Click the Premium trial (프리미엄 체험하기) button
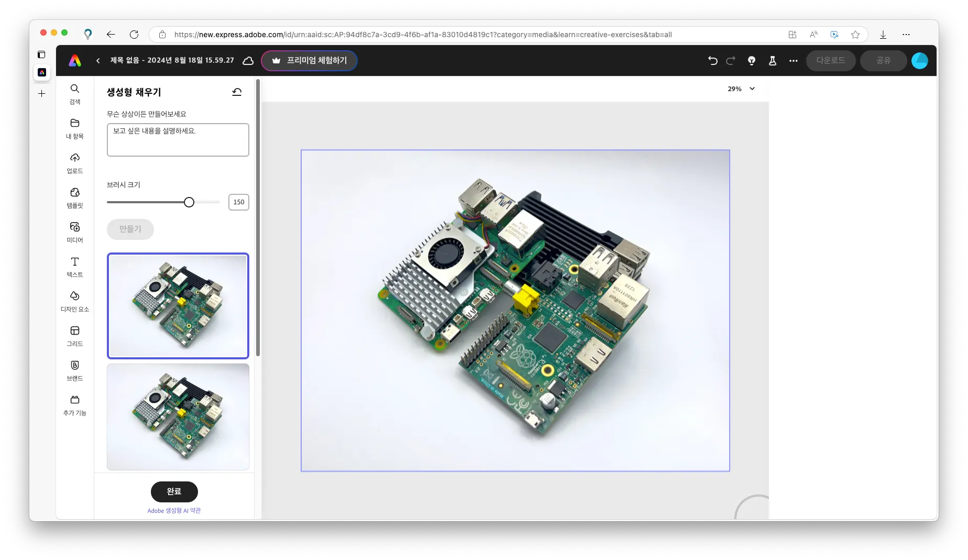This screenshot has height=560, width=968. (309, 61)
